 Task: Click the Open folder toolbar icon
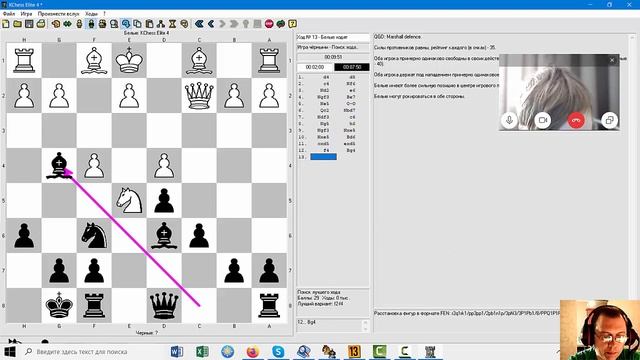(x=18, y=24)
